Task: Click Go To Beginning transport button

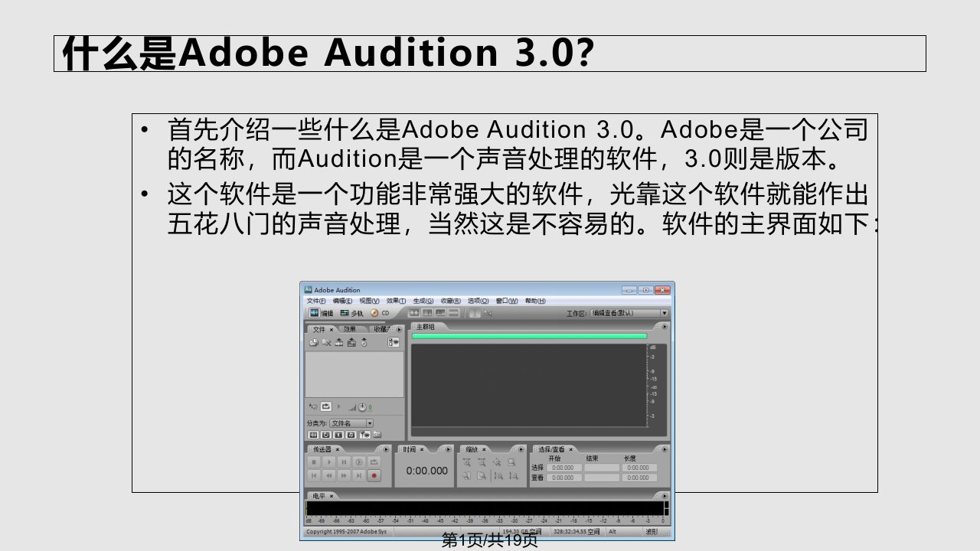Action: tap(314, 476)
